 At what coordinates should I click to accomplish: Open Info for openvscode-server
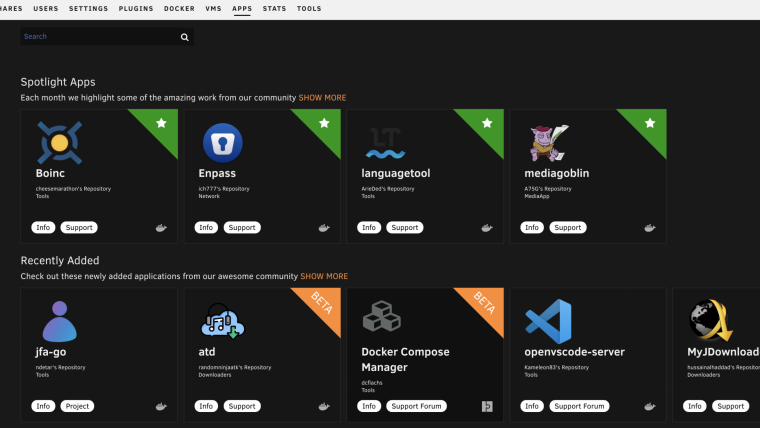click(532, 406)
